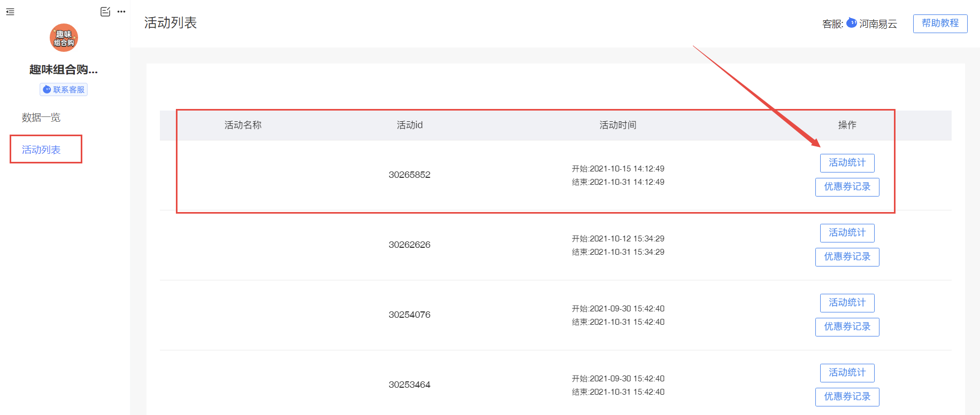The height and width of the screenshot is (415, 980).
Task: Click the orange 趣味组合购 app logo
Action: tap(64, 38)
